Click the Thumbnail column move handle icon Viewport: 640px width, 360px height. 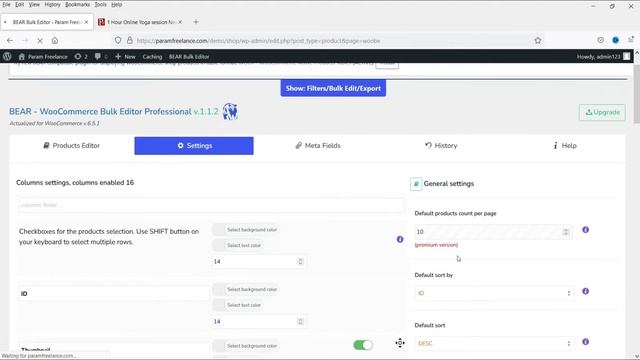[x=400, y=343]
